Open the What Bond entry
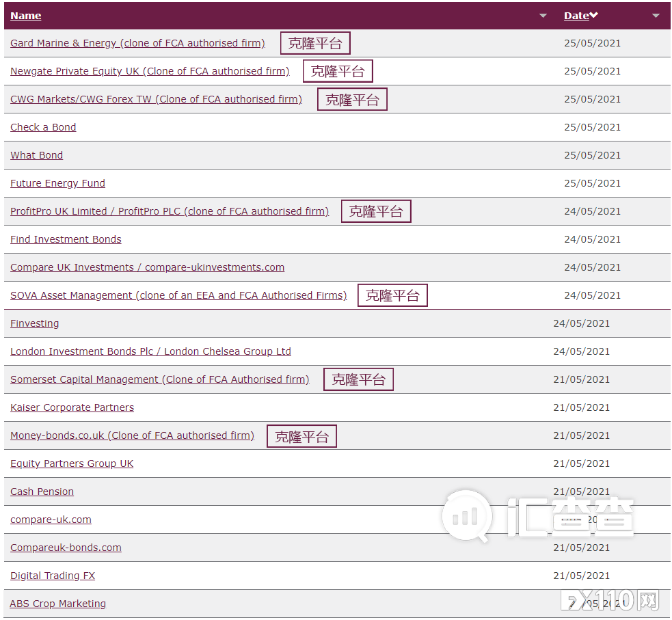Viewport: 672px width, 620px height. point(36,155)
